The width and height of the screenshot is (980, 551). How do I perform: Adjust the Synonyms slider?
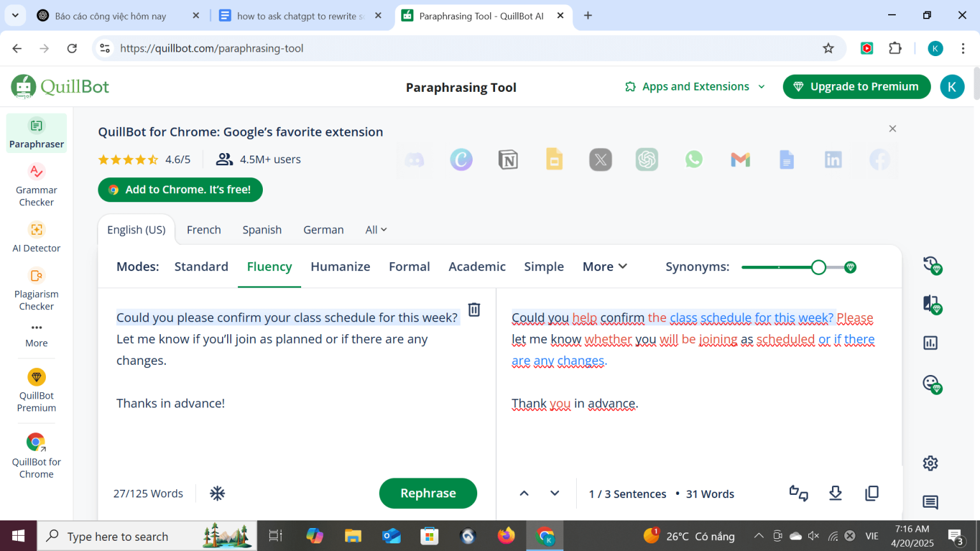pos(819,267)
